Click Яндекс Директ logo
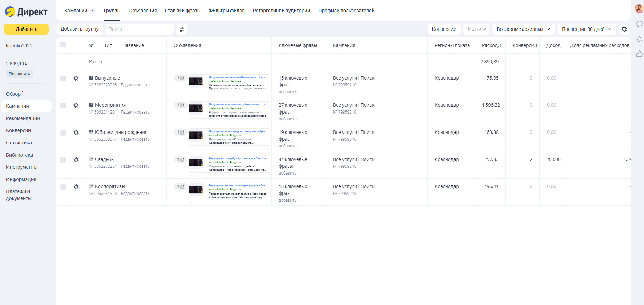This screenshot has width=644, height=305. click(26, 12)
